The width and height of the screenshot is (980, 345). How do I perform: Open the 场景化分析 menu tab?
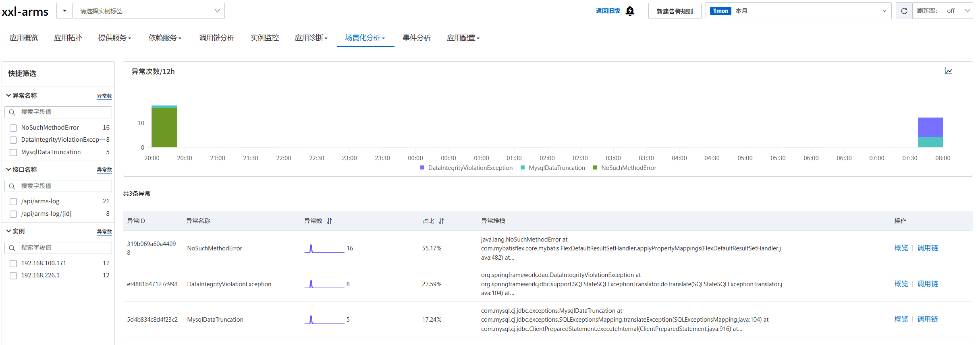click(365, 38)
